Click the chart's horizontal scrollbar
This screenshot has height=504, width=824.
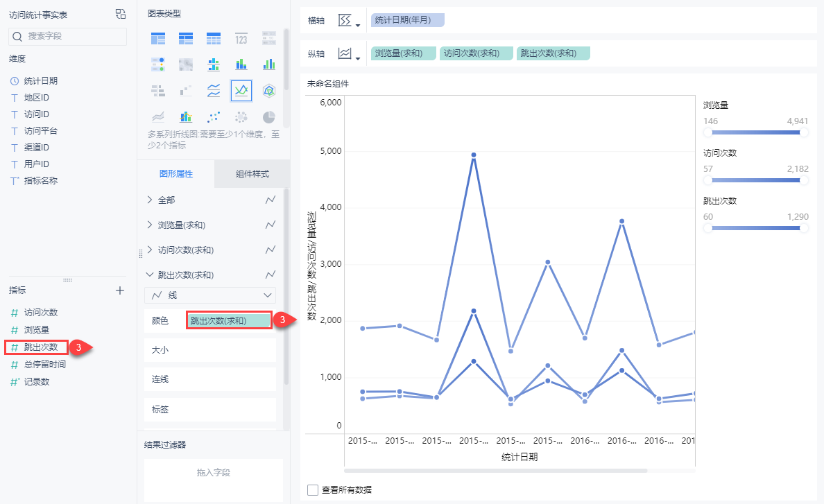click(495, 471)
